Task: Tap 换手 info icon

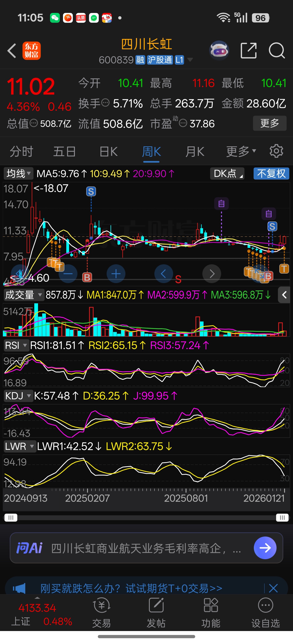Action: [x=105, y=103]
